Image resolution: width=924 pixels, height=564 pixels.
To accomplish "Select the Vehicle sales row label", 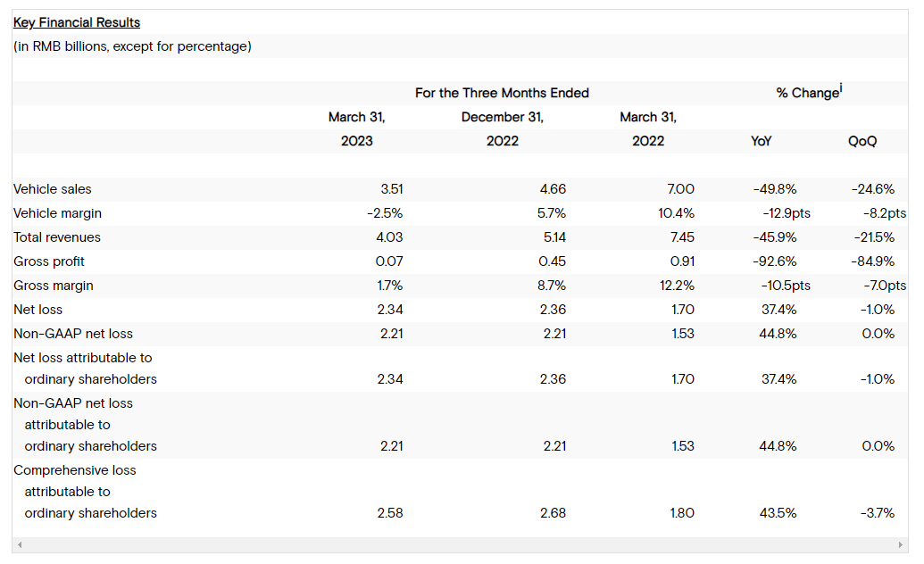I will pos(53,189).
